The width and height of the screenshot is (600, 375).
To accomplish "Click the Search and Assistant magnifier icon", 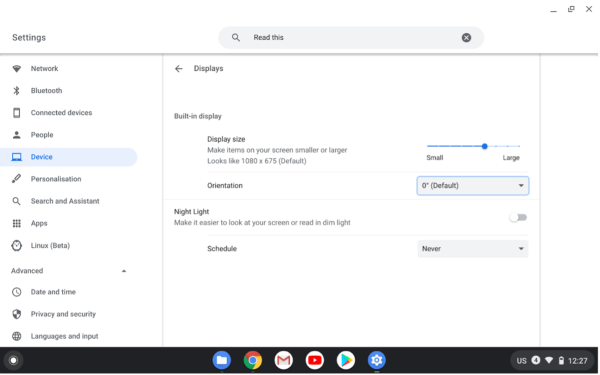I will pyautogui.click(x=16, y=201).
